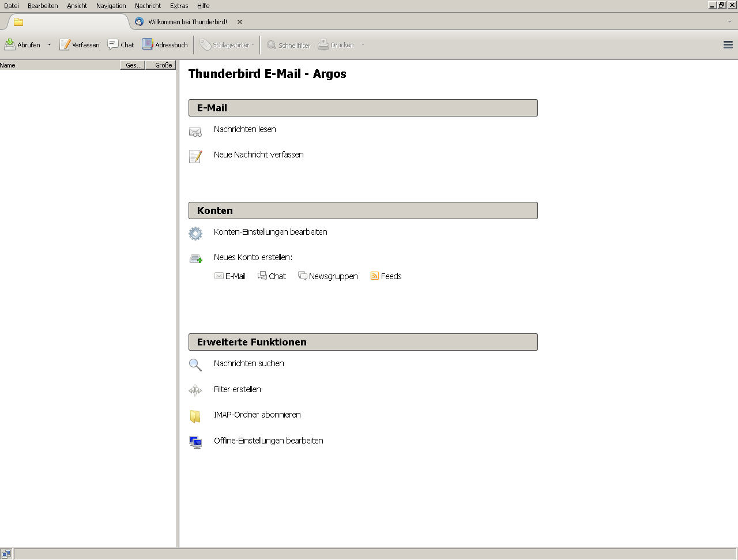
Task: Click the E-Mail section header bar
Action: 363,108
